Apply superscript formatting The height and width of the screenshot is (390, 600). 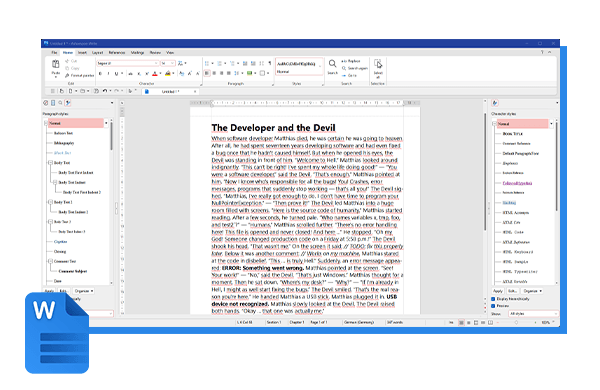coord(147,73)
